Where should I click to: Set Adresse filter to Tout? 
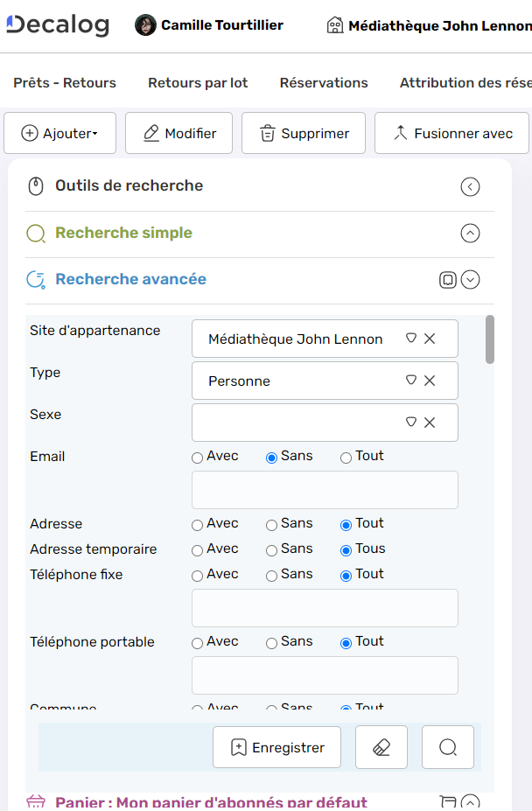(346, 523)
